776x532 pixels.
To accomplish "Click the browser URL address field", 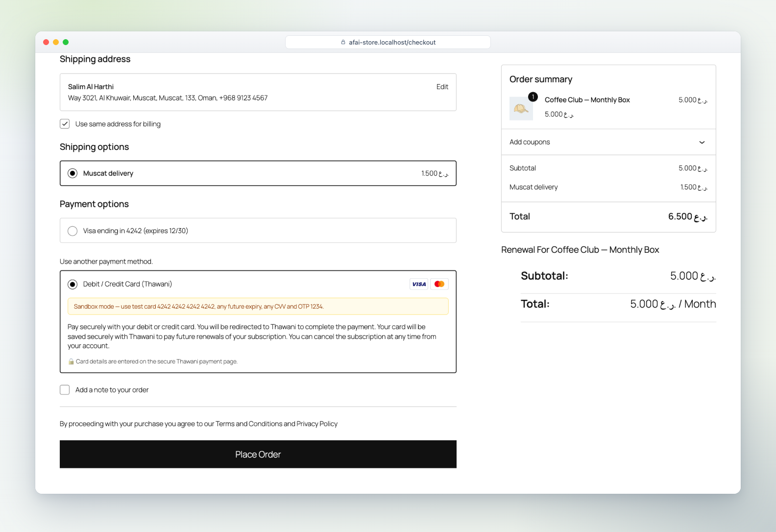I will [x=388, y=42].
